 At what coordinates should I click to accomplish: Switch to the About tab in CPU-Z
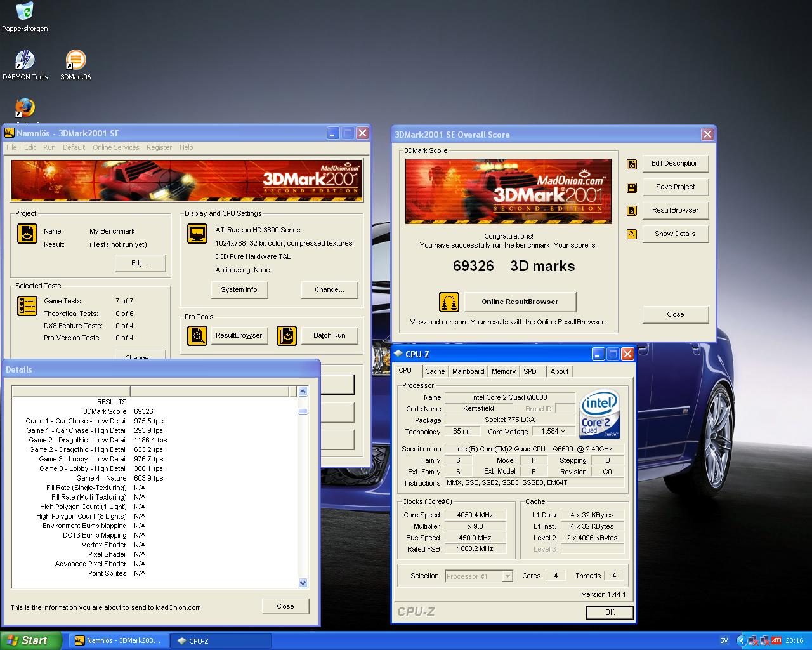pyautogui.click(x=560, y=371)
